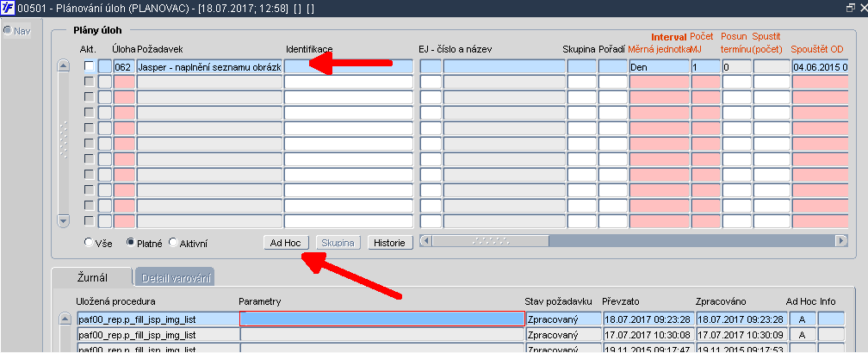Click the Počet MJ cell with value 1
This screenshot has width=868, height=353.
pos(704,66)
